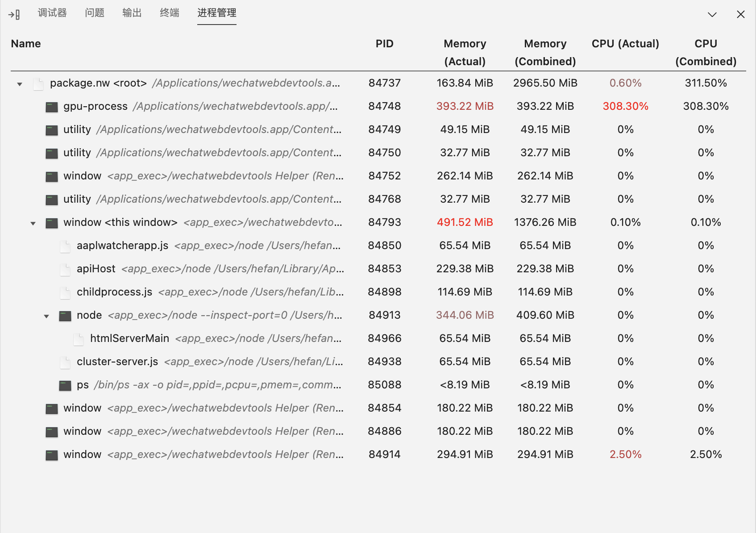This screenshot has height=533, width=756.
Task: Click the 114.69 MiB actual memory value
Action: (465, 292)
